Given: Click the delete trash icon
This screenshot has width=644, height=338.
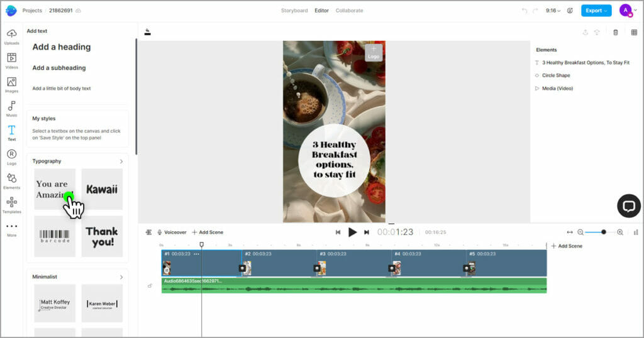Looking at the screenshot, I should pyautogui.click(x=615, y=33).
